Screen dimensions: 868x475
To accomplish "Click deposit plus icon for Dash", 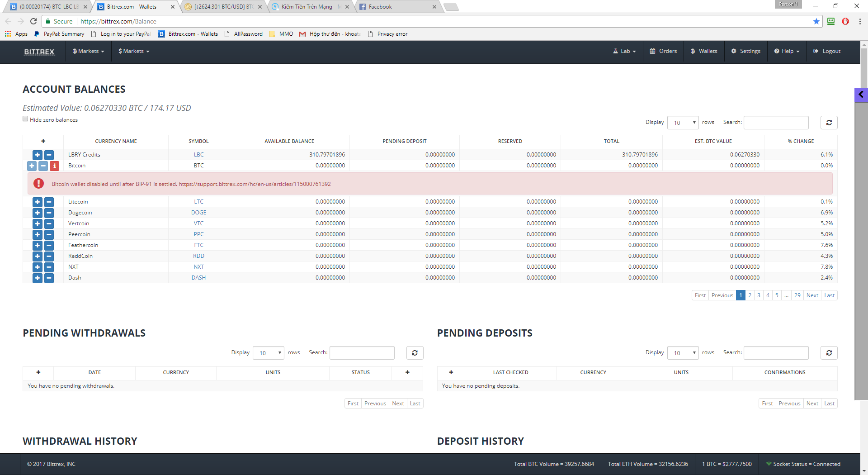I will 38,278.
